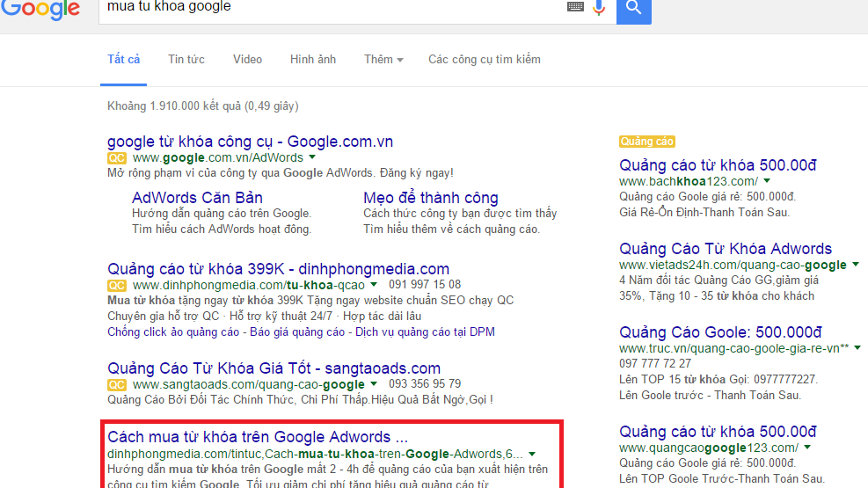Click the yellow 'Quảng cáo' label

pyautogui.click(x=646, y=142)
